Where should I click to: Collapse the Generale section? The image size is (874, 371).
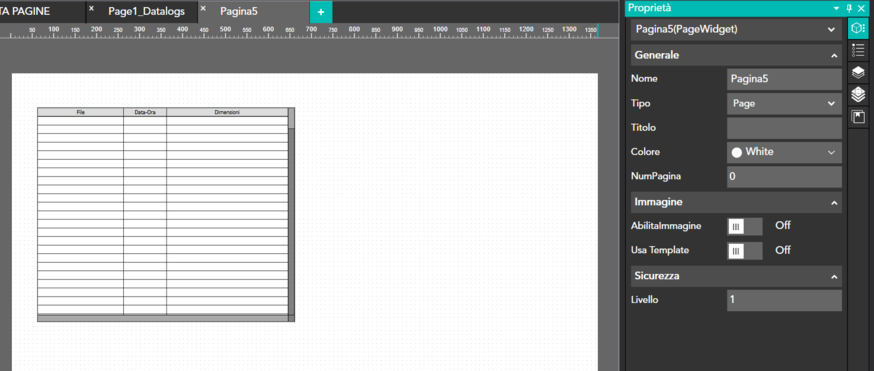pyautogui.click(x=834, y=56)
